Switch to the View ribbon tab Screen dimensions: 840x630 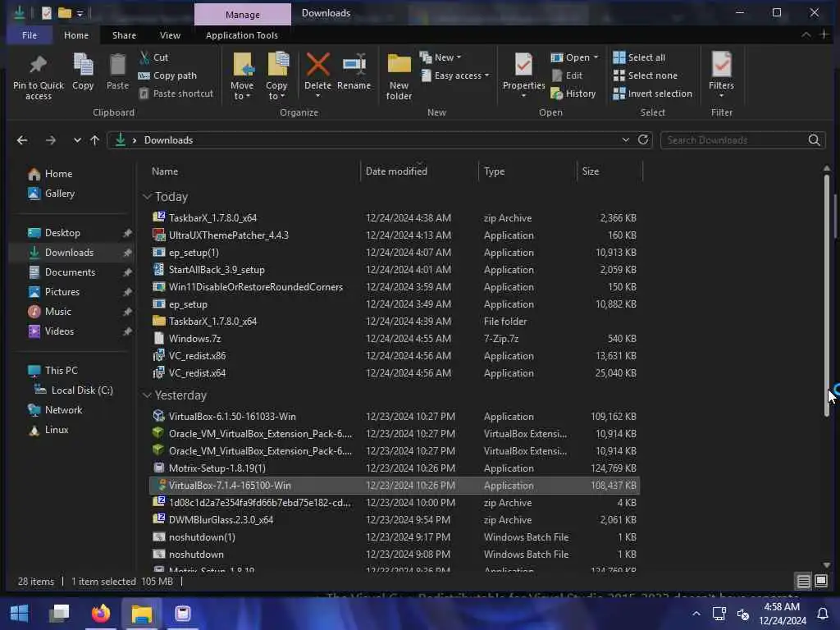[x=170, y=35]
